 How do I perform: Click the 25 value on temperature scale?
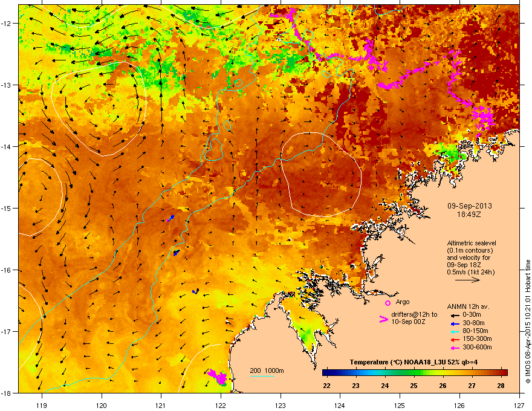(414, 386)
